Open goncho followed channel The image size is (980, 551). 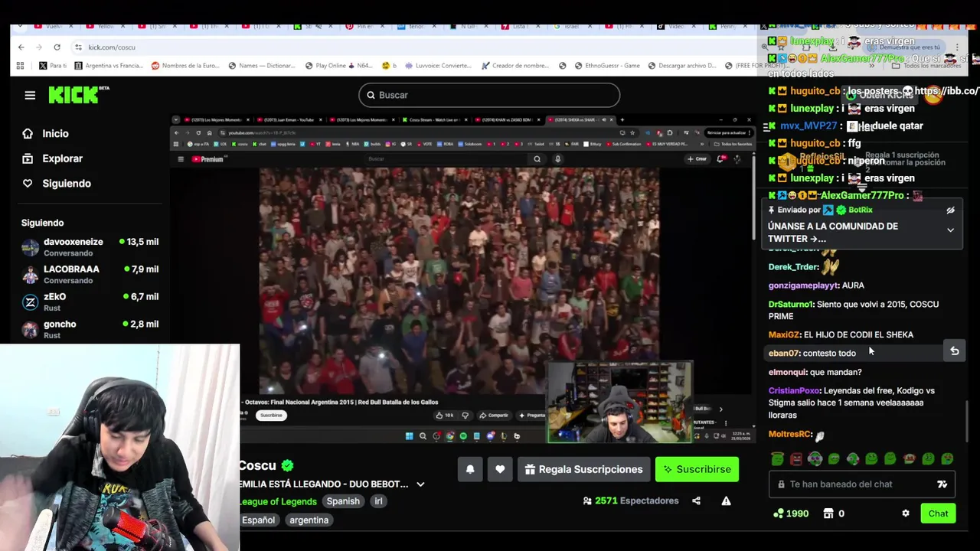click(90, 329)
